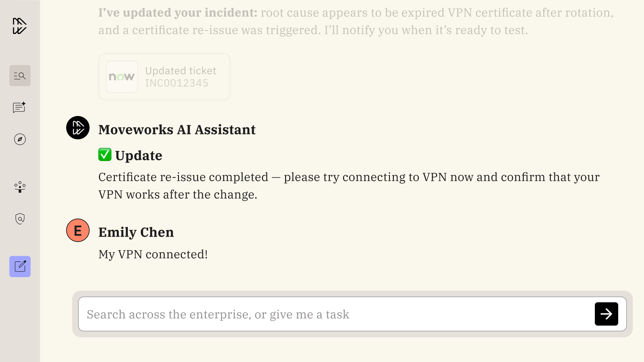Click the Moveworks logo in the sidebar

coord(20,26)
